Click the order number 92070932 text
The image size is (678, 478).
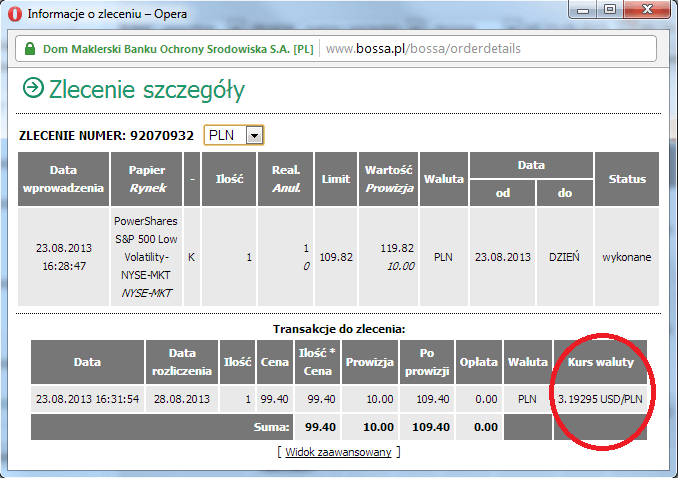point(160,135)
